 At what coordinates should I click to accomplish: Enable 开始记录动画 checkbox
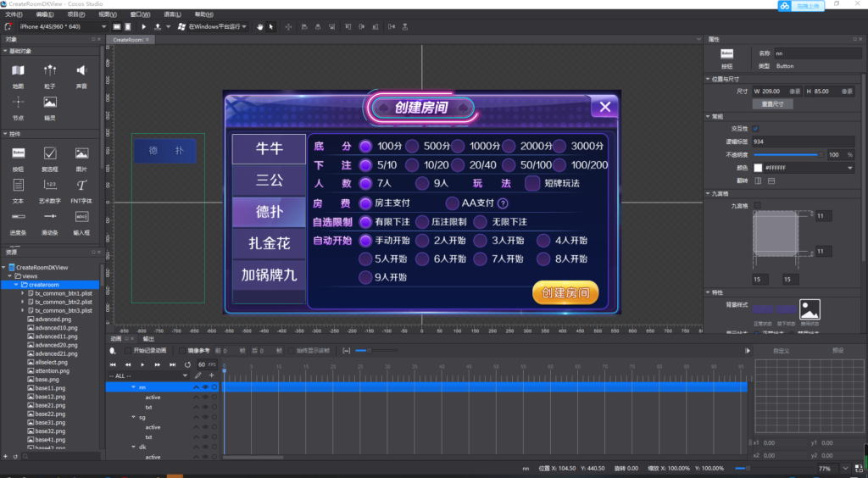point(128,350)
